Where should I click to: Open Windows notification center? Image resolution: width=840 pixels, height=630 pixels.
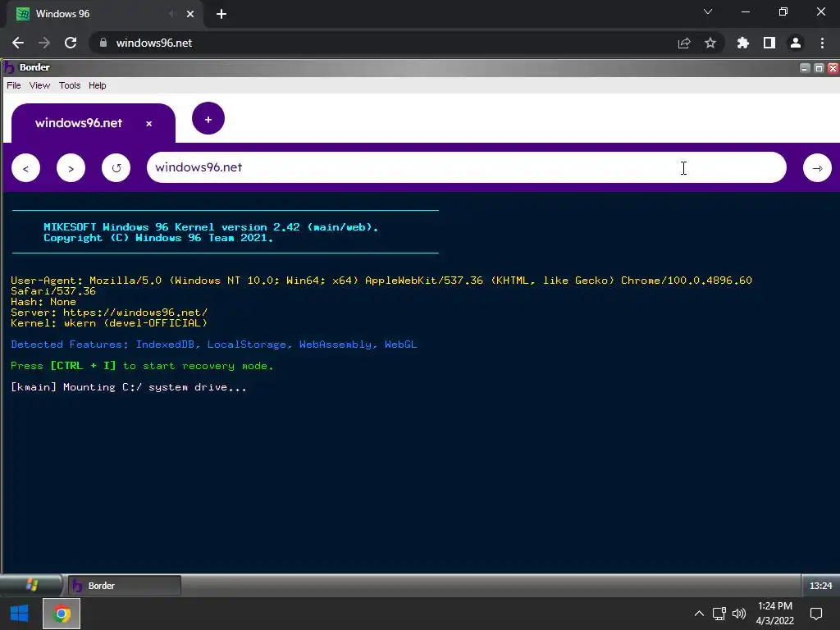coord(816,614)
